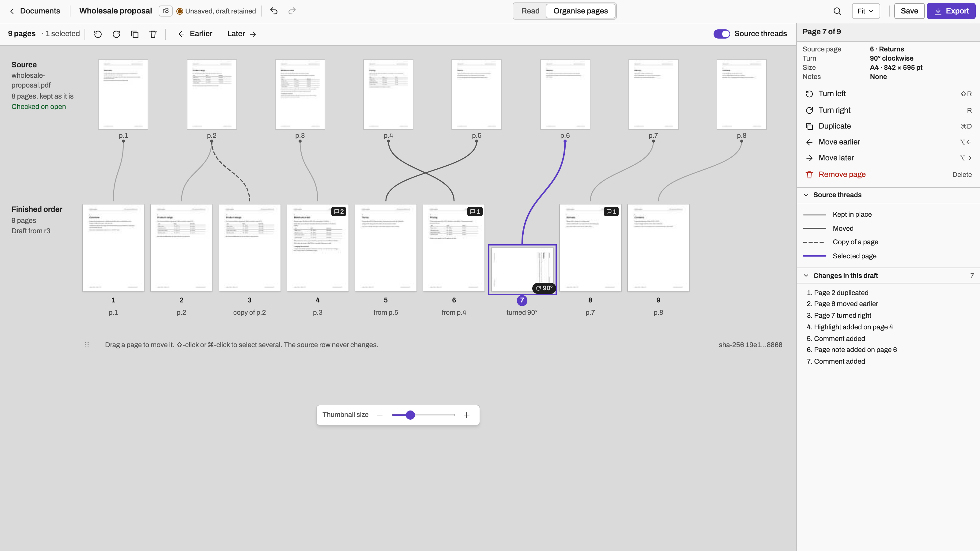Switch to the Organise pages tab
Screen dimensions: 980x551
coord(581,11)
